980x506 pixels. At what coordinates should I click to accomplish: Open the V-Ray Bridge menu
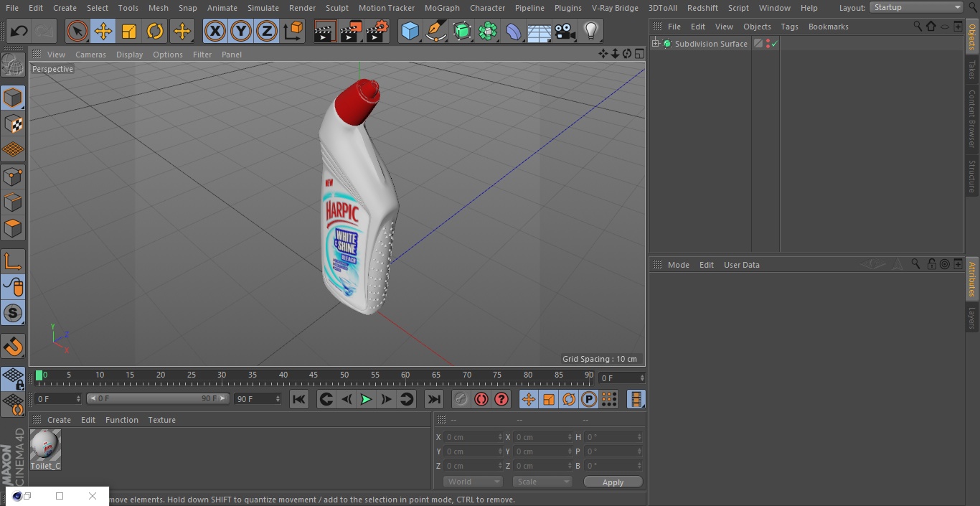[x=615, y=8]
